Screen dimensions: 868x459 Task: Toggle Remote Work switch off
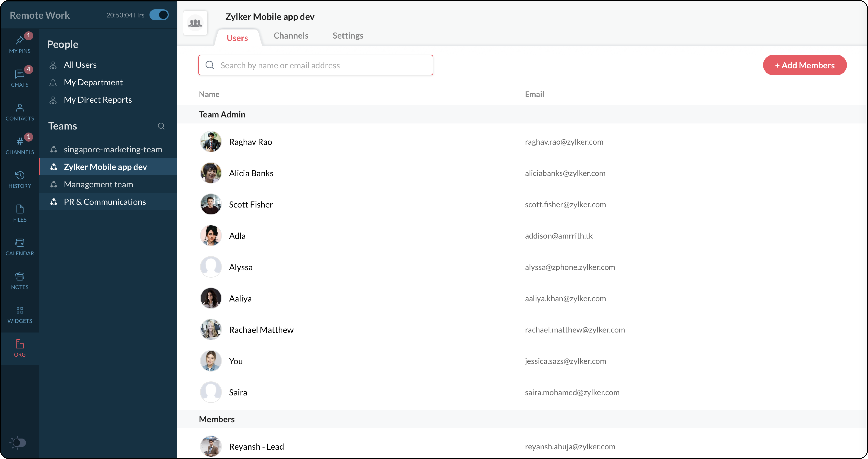[x=159, y=15]
